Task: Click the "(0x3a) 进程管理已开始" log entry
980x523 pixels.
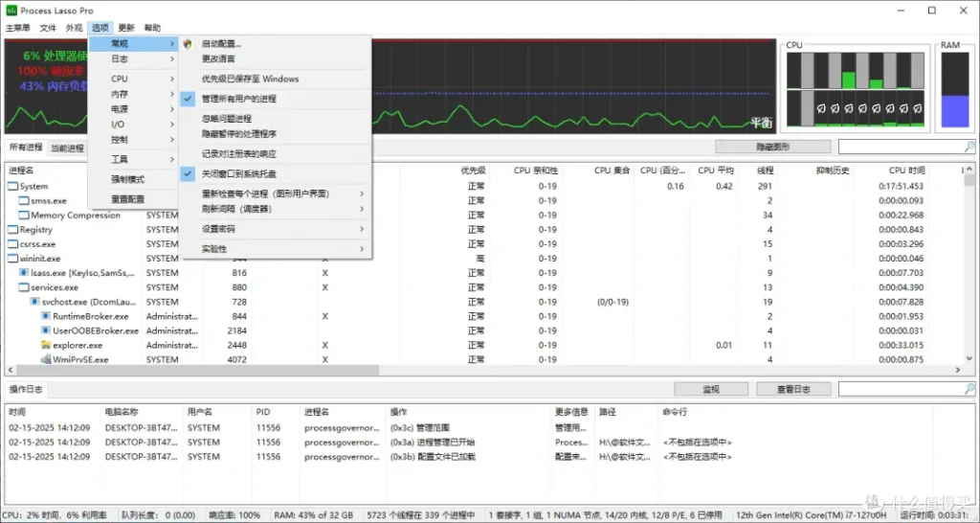Action: pyautogui.click(x=433, y=443)
